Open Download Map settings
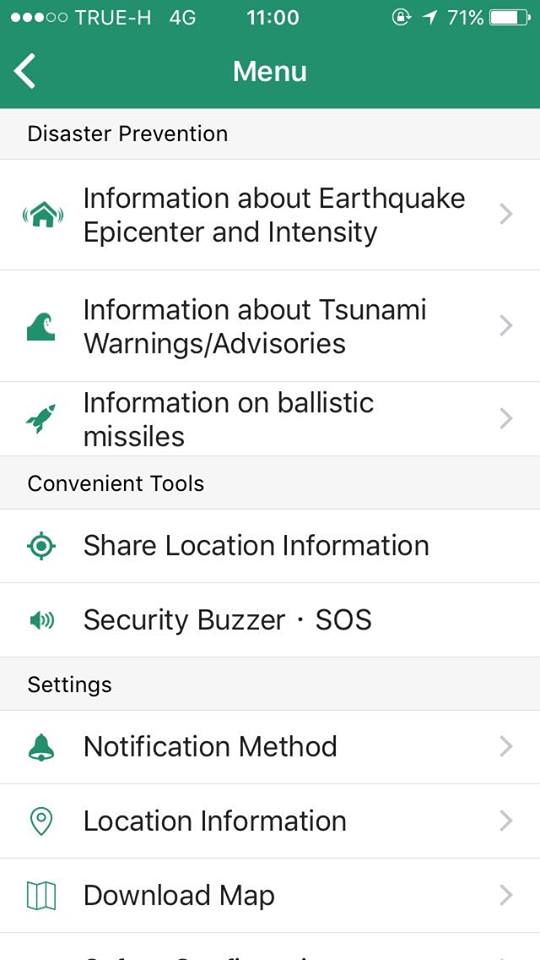This screenshot has width=540, height=960. click(x=270, y=896)
